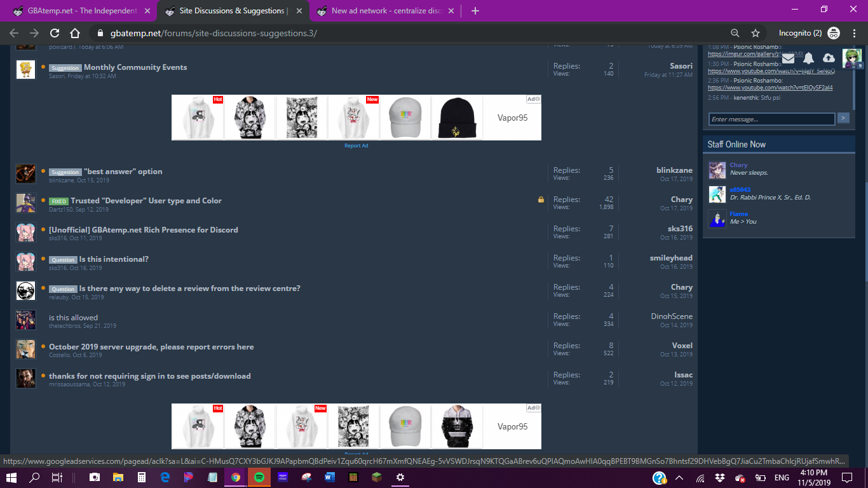Viewport: 868px width, 488px height.
Task: Send the shoutbox message with arrow button
Action: 843,118
